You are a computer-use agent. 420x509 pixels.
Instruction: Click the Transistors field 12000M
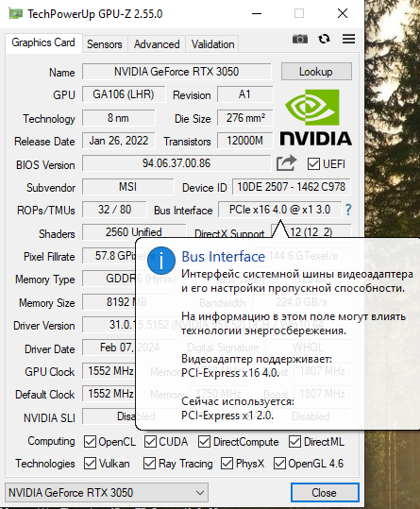point(244,141)
